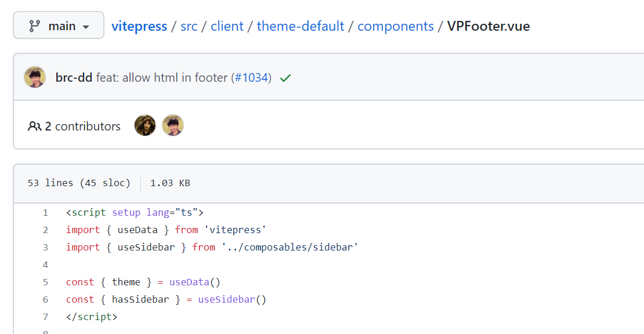Image resolution: width=644 pixels, height=334 pixels.
Task: Click the 2 contributors label
Action: click(x=82, y=126)
